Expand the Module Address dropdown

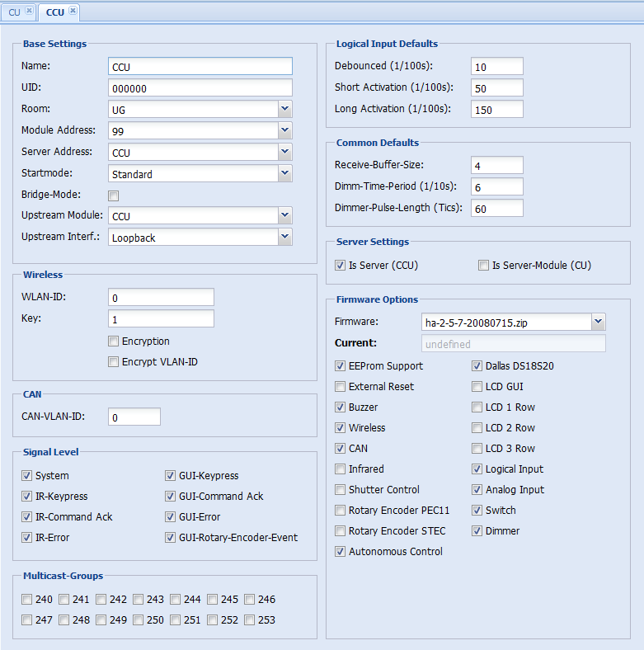pyautogui.click(x=284, y=130)
